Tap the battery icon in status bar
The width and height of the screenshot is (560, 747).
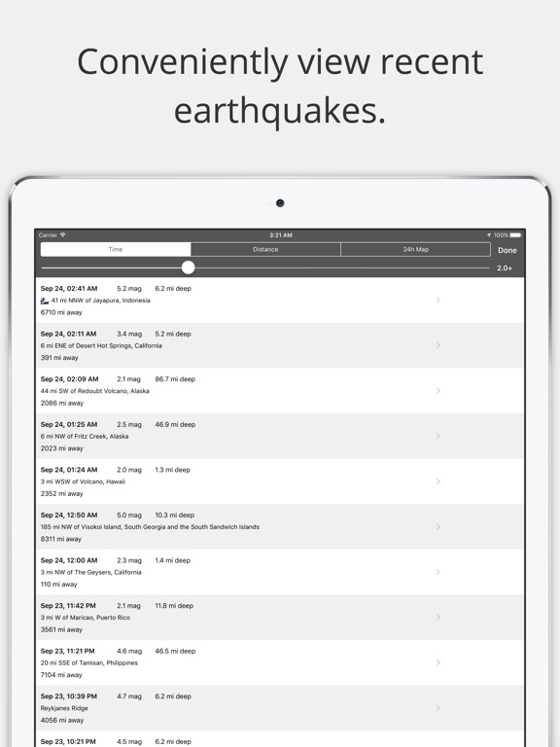516,234
